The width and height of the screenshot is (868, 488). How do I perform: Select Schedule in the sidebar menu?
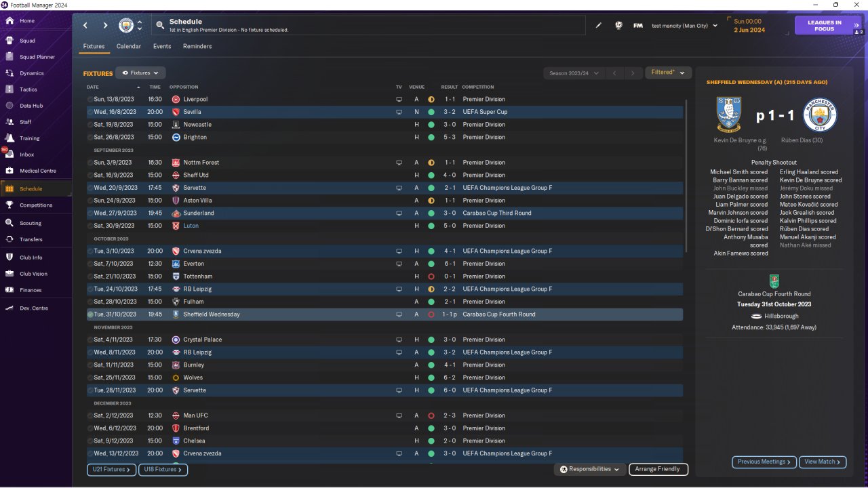[x=36, y=189]
